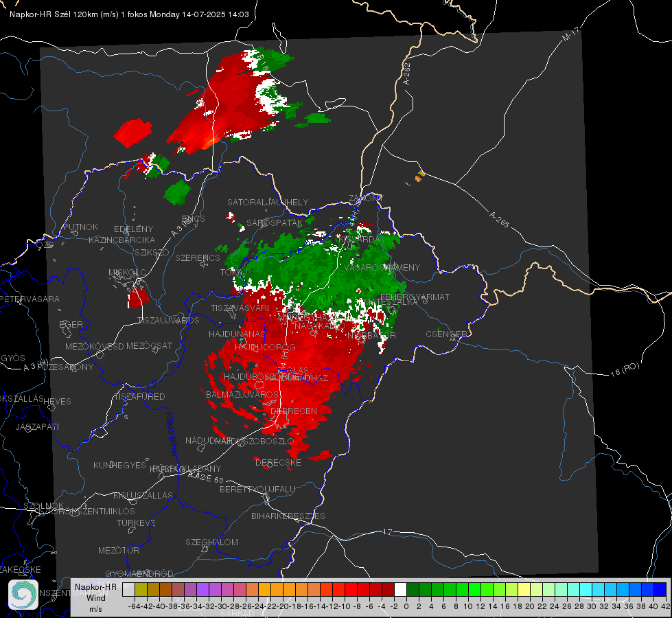The width and height of the screenshot is (672, 618).
Task: Click the KUNHEGYES label
Action: (119, 466)
